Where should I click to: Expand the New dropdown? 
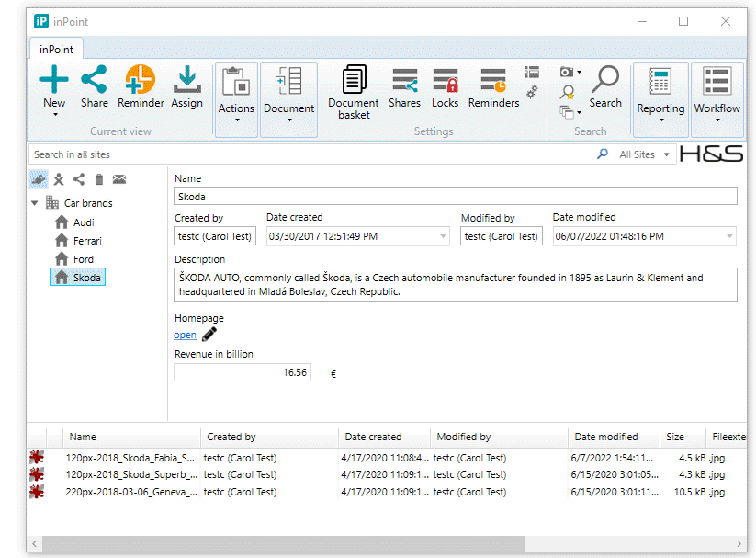coord(54,115)
